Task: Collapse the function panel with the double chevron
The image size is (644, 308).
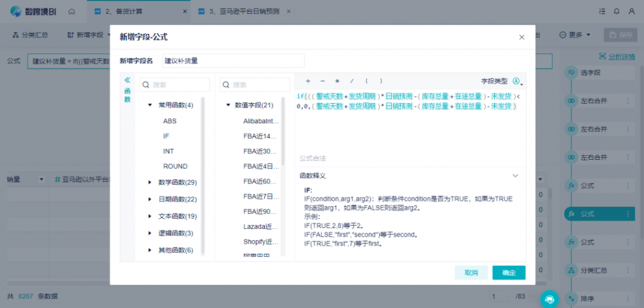Action: [x=127, y=80]
